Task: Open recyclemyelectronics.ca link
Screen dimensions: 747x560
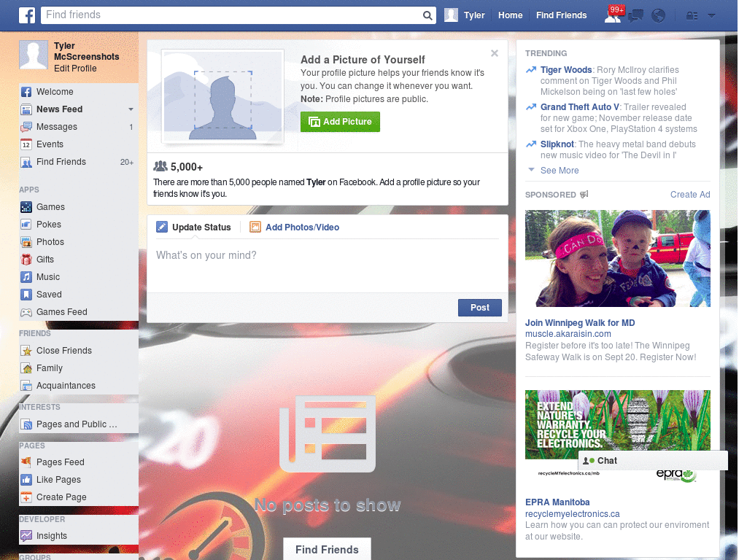Action: [572, 514]
